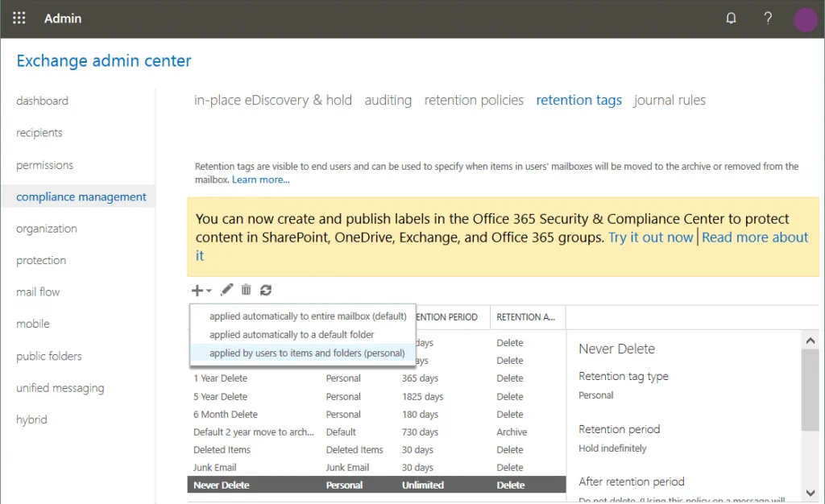
Task: Select applied automatically to a default folder
Action: point(292,334)
